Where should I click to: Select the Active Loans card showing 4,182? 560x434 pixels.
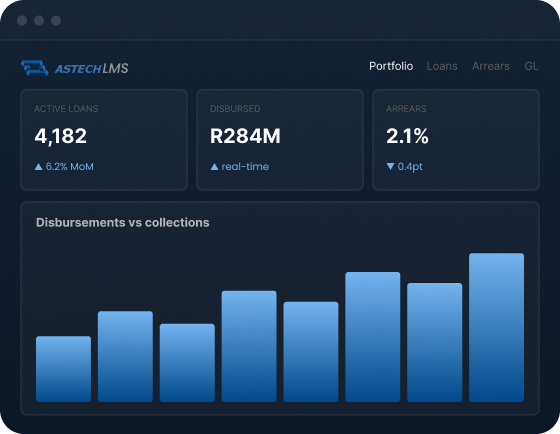104,140
